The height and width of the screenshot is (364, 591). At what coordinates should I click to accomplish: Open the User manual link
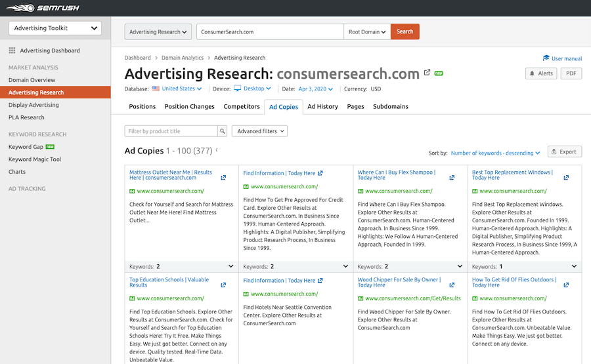tap(567, 58)
